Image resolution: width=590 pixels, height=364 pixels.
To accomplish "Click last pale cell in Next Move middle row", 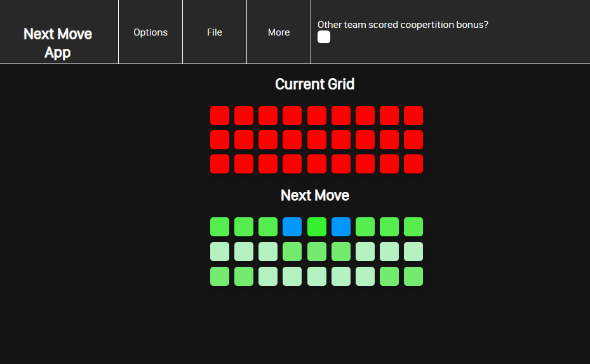I will click(413, 252).
